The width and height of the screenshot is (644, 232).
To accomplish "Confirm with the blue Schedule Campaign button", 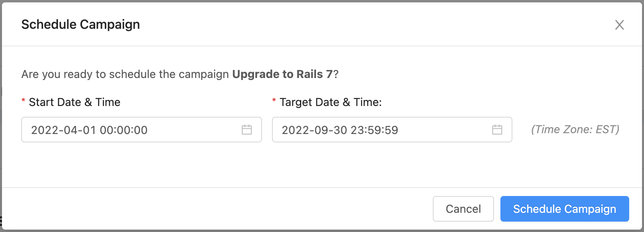I will (564, 209).
